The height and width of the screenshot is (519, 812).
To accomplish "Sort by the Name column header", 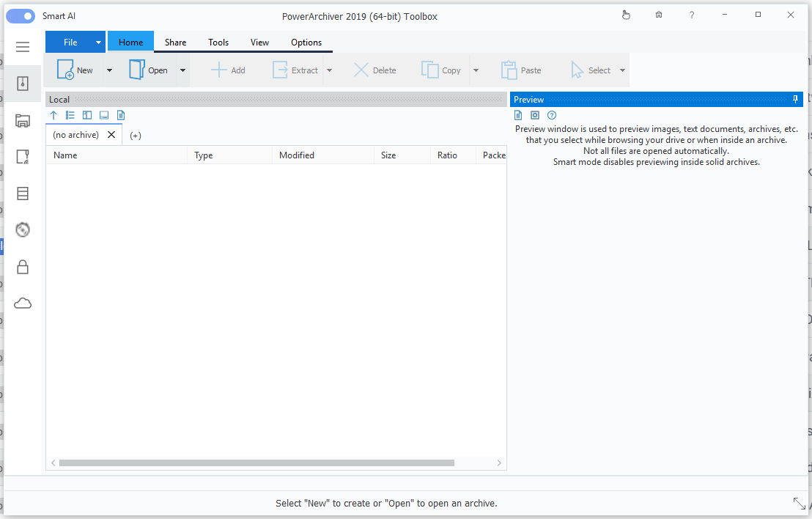I will pyautogui.click(x=117, y=155).
